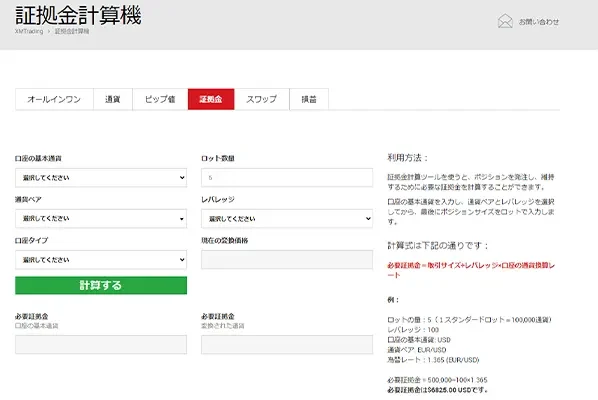Switch to the オールインワン tab
This screenshot has width=598, height=400.
54,99
